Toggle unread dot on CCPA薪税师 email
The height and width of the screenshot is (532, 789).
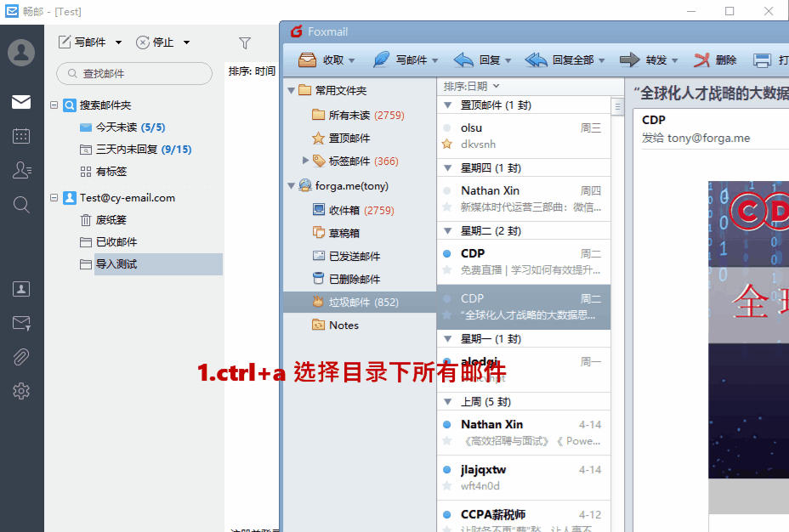click(x=447, y=514)
